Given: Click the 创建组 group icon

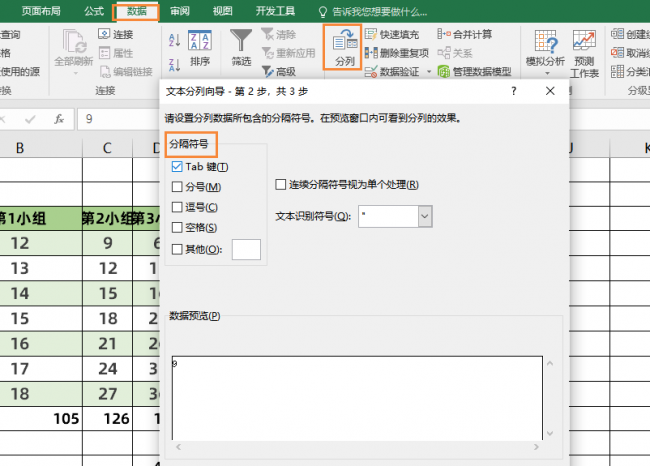Looking at the screenshot, I should (x=617, y=34).
